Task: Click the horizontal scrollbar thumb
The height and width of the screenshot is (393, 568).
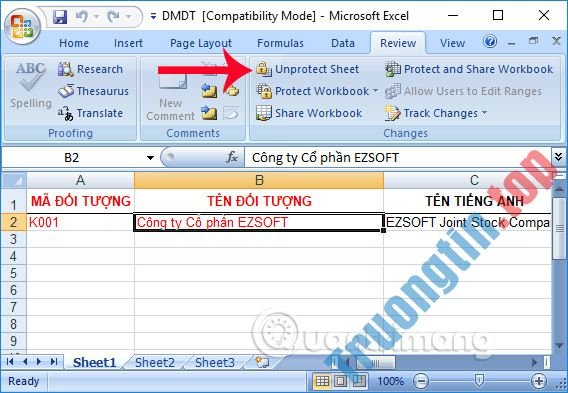Action: coord(375,362)
